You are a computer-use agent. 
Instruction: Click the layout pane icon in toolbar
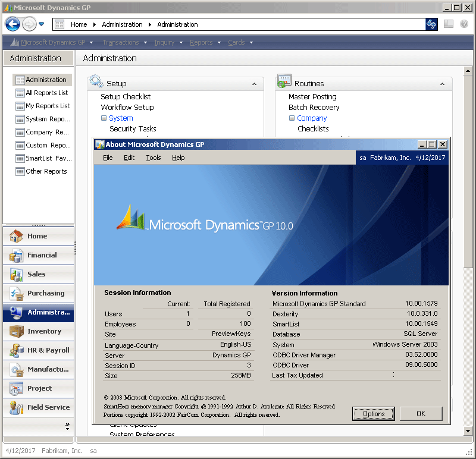[449, 24]
